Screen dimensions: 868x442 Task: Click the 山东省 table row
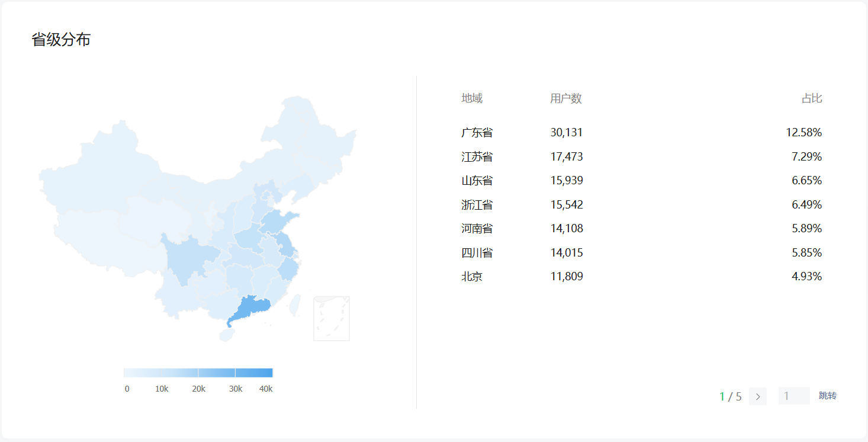pos(642,181)
